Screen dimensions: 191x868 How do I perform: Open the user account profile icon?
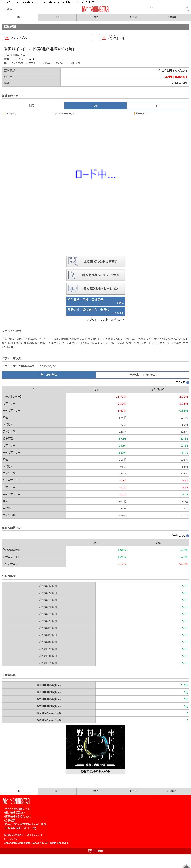186,10
